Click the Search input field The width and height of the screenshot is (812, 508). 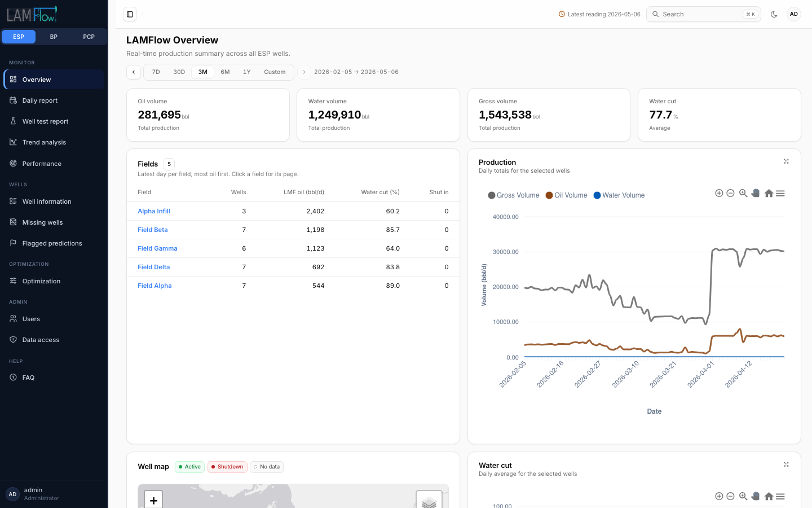pos(704,14)
